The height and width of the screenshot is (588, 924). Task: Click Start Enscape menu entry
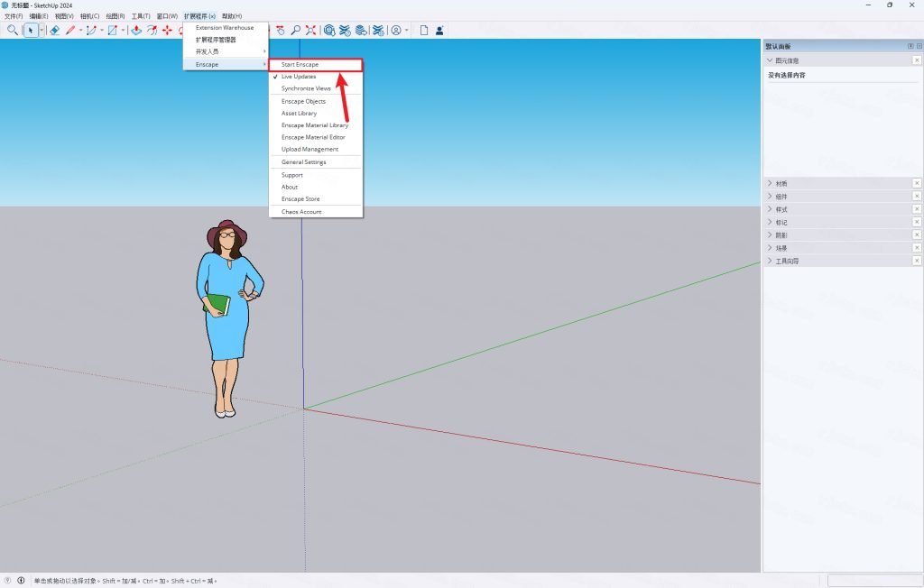315,64
